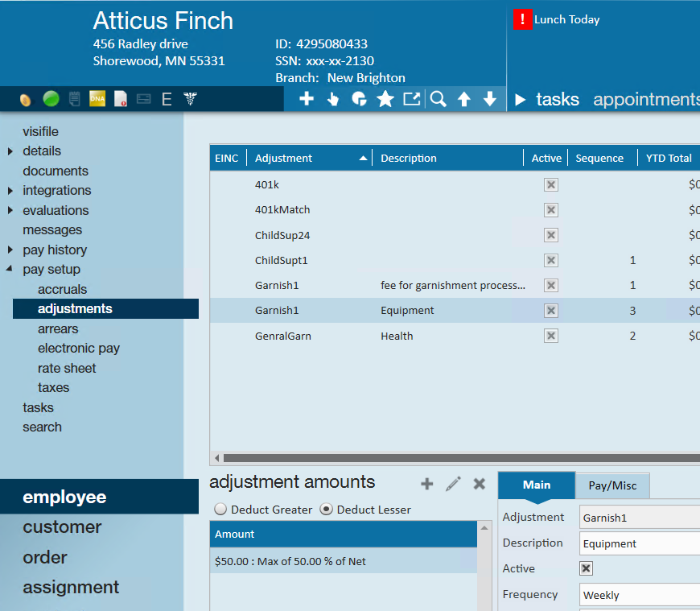Open the tasks tab in header
The width and height of the screenshot is (700, 611).
[x=558, y=99]
